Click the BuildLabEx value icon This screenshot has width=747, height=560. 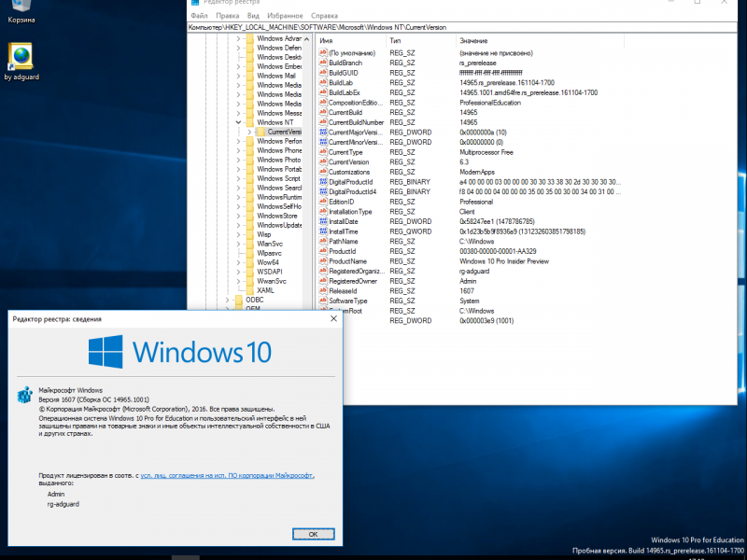[x=323, y=92]
